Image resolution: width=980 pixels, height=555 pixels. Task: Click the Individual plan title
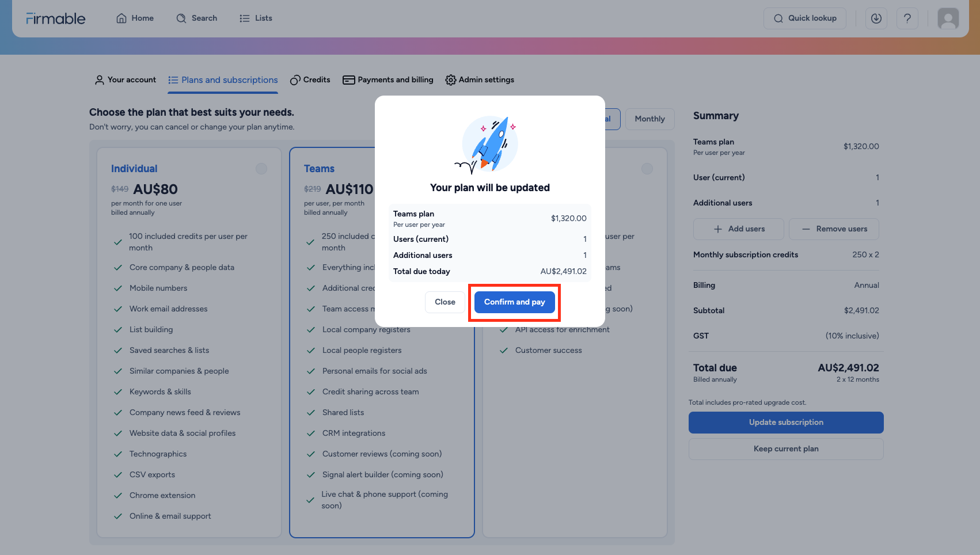pyautogui.click(x=134, y=169)
